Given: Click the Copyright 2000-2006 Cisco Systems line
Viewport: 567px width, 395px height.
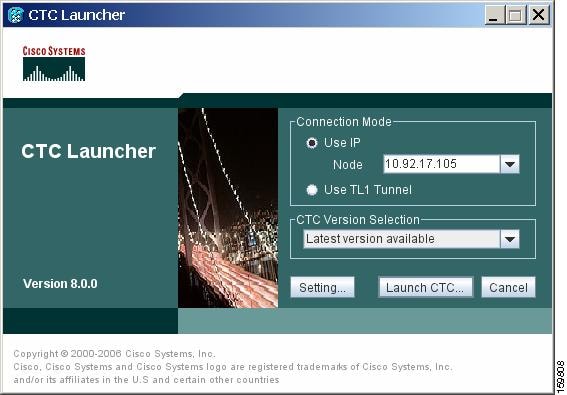Looking at the screenshot, I should [114, 354].
